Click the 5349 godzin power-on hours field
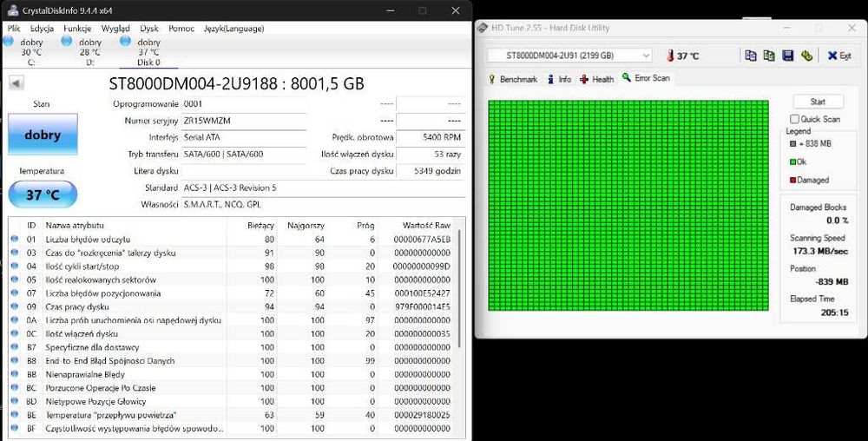868x441 pixels. [x=431, y=171]
